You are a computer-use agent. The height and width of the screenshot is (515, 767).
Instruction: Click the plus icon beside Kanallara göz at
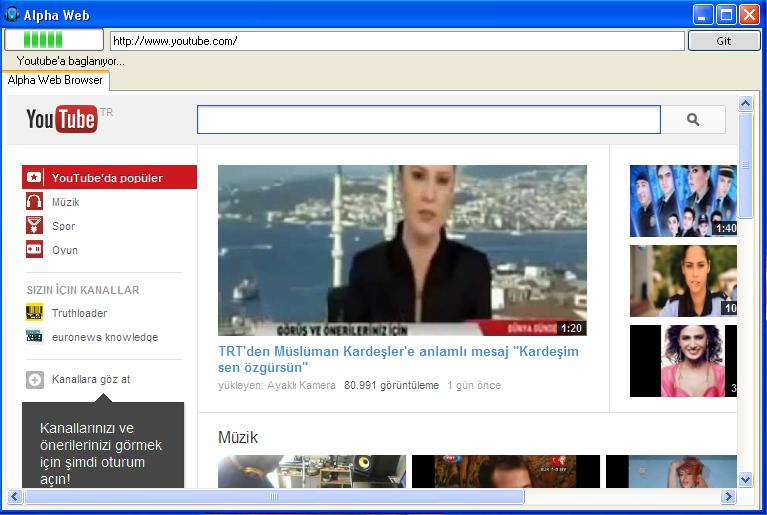click(x=35, y=380)
